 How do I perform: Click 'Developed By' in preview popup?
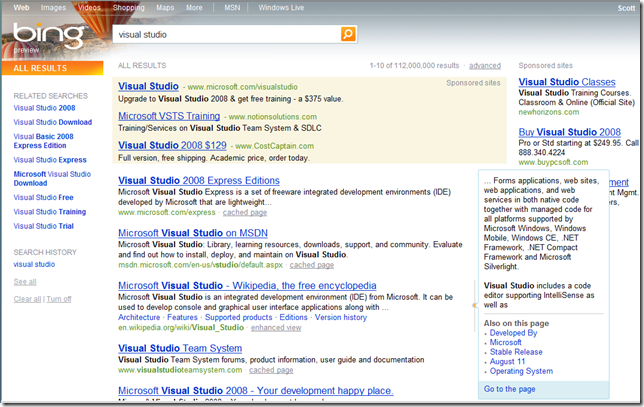point(513,333)
